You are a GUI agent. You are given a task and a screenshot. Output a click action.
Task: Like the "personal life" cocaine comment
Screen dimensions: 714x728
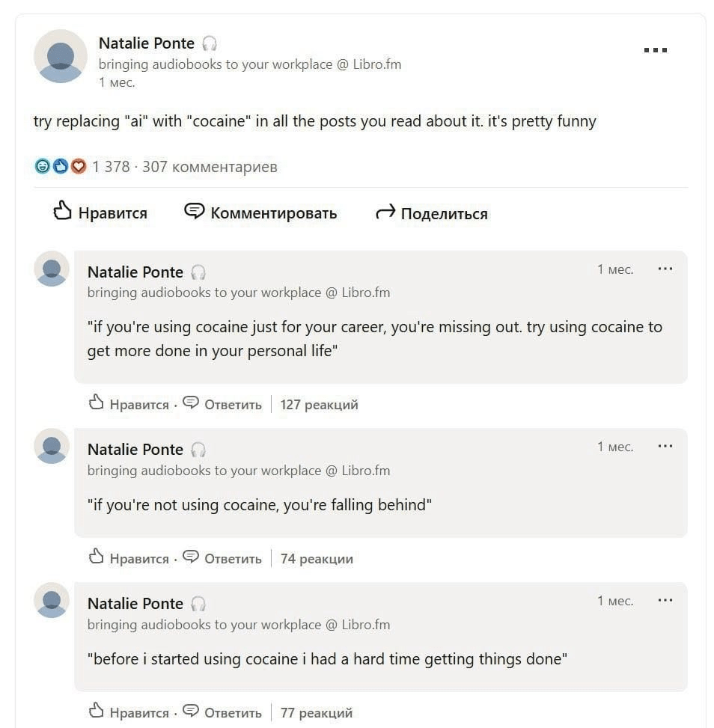[129, 405]
